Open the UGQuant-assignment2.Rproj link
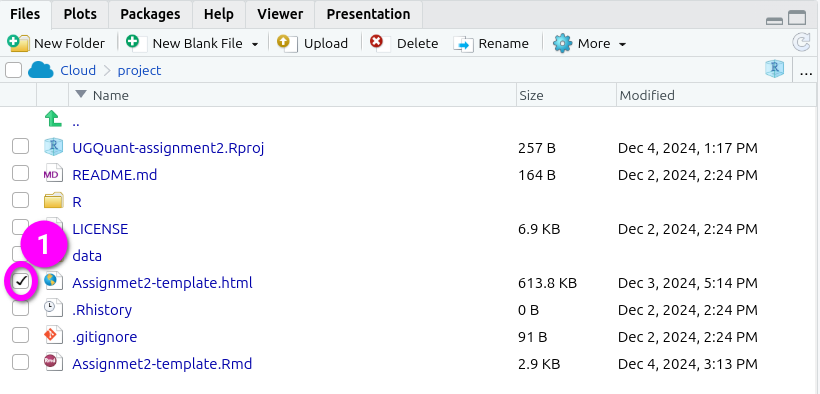 click(168, 148)
